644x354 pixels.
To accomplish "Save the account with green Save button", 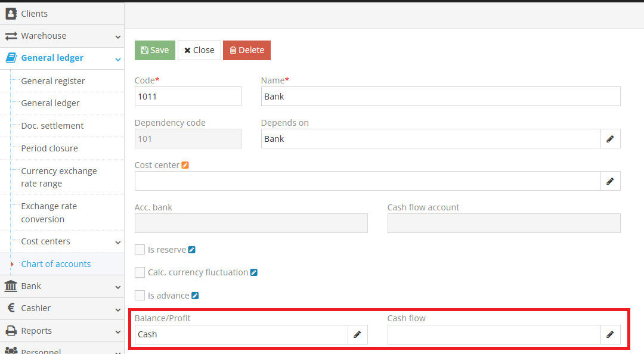I will [155, 51].
